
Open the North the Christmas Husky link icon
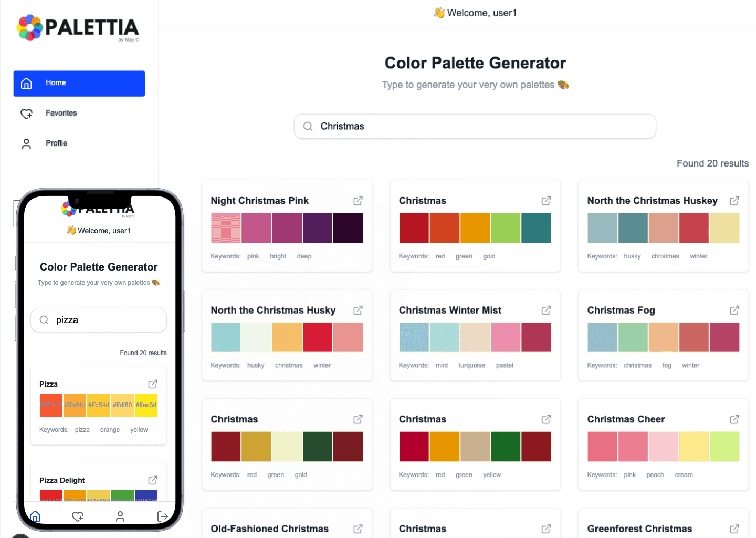coord(358,310)
